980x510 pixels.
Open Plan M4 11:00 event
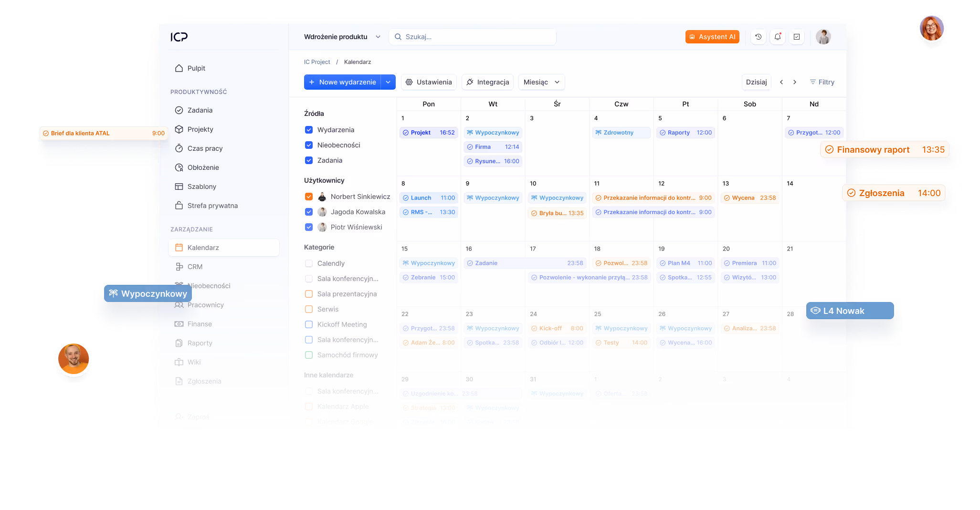click(685, 263)
